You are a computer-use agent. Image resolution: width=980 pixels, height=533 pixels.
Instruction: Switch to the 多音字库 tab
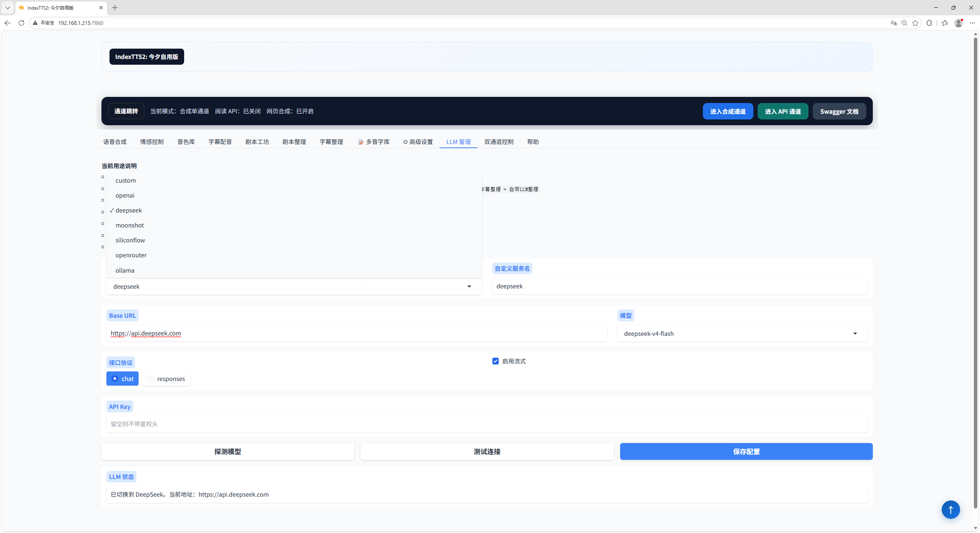pyautogui.click(x=374, y=142)
